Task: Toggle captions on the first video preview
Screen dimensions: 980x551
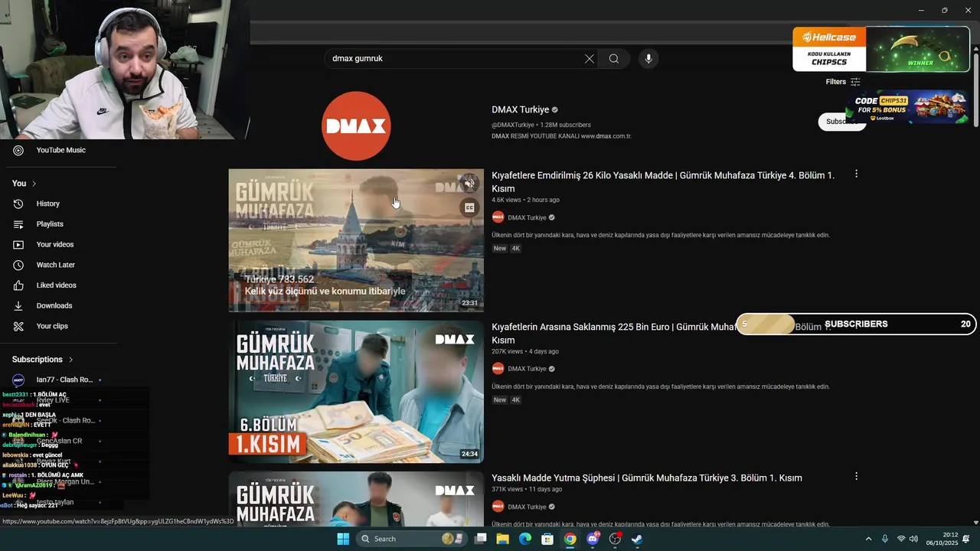Action: (469, 207)
